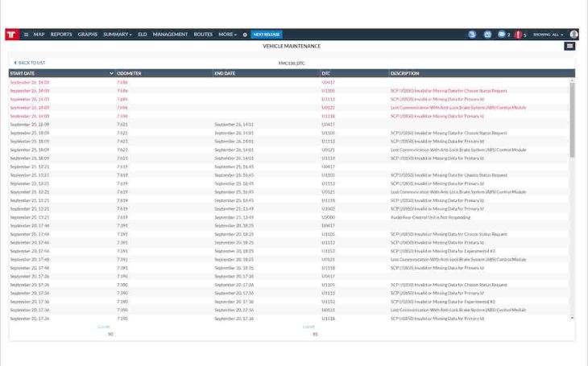Go to the Map menu item
The image size is (588, 366).
coord(39,35)
